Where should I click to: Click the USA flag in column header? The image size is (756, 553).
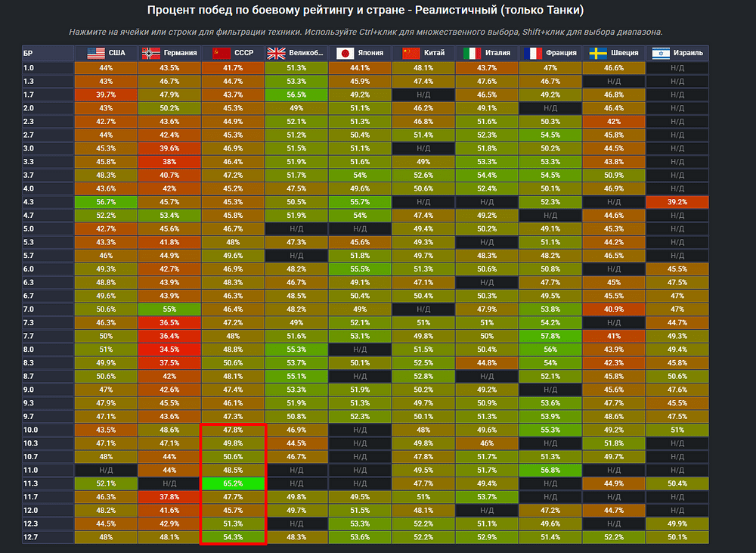(x=96, y=54)
